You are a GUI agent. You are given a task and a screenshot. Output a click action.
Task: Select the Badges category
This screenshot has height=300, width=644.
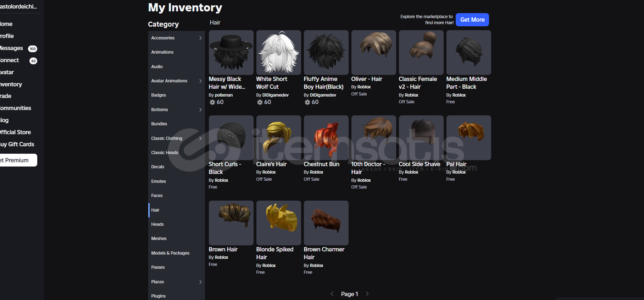pos(177,95)
